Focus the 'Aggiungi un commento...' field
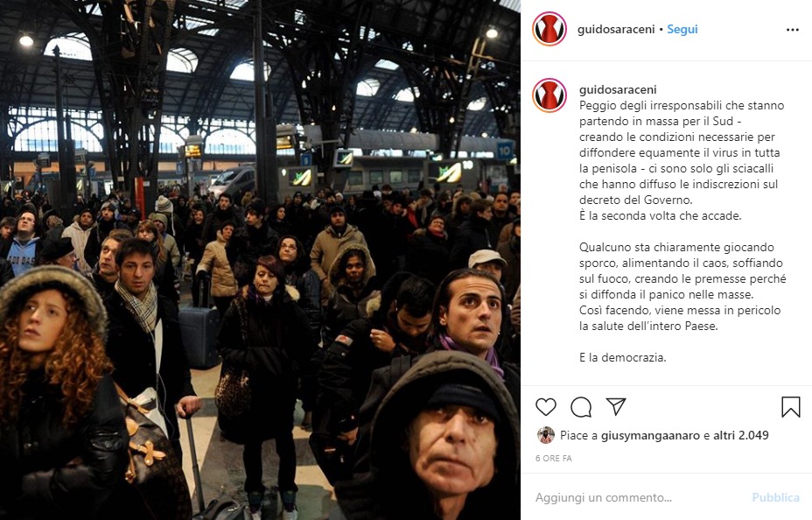Image resolution: width=812 pixels, height=520 pixels. click(x=640, y=498)
